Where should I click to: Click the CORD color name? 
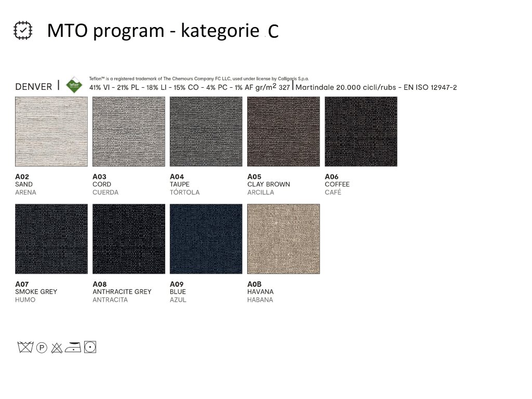tap(102, 184)
